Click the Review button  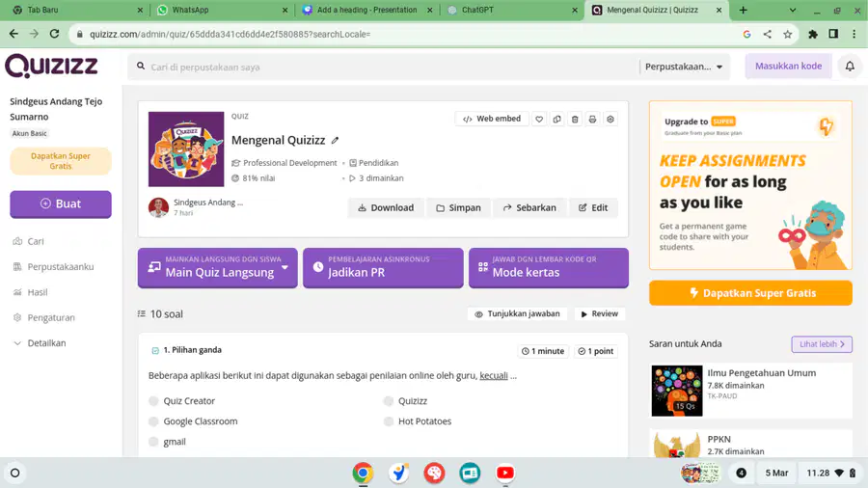600,313
